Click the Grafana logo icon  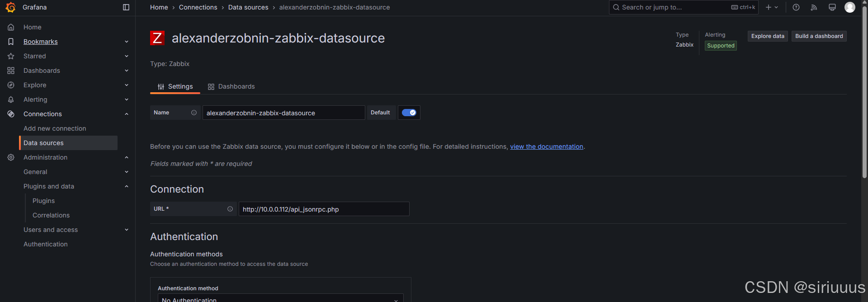point(10,7)
